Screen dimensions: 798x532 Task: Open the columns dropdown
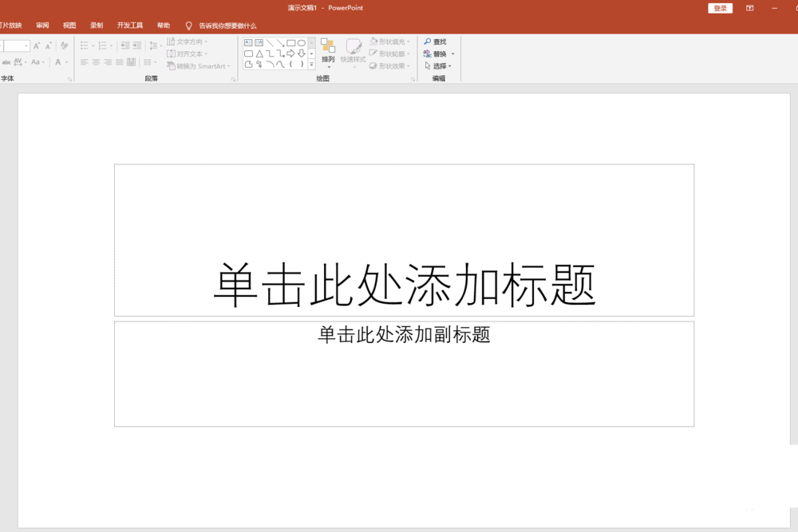(156, 62)
